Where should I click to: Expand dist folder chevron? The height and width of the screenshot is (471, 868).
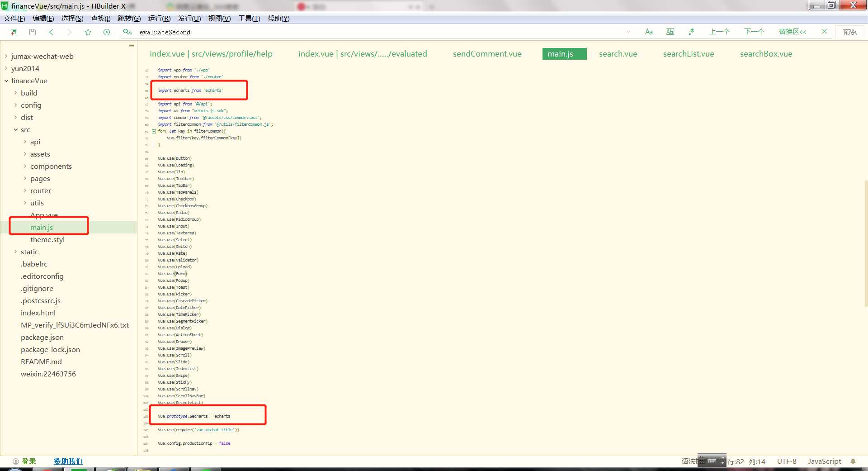pyautogui.click(x=15, y=117)
